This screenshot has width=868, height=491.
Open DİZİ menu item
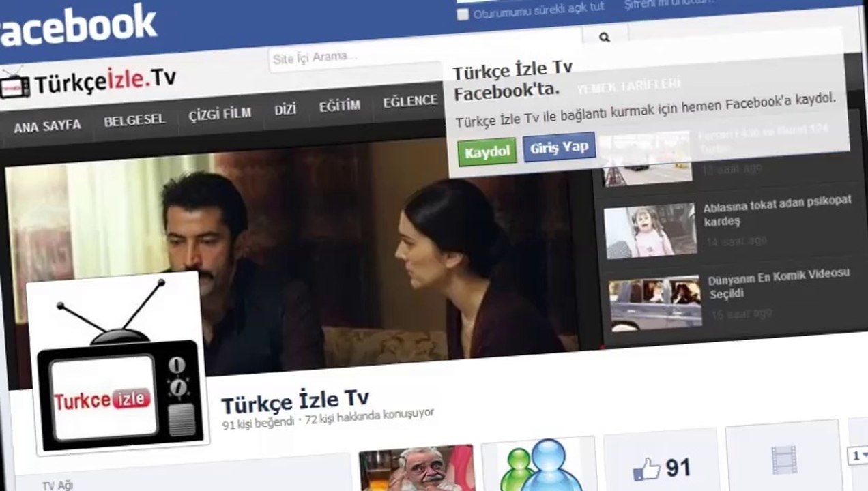(x=285, y=109)
